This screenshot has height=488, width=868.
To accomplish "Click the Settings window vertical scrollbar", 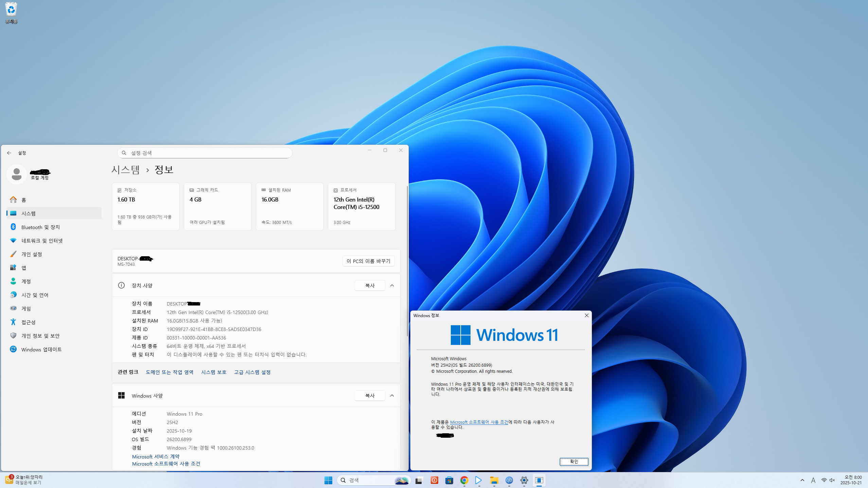I will click(x=407, y=262).
